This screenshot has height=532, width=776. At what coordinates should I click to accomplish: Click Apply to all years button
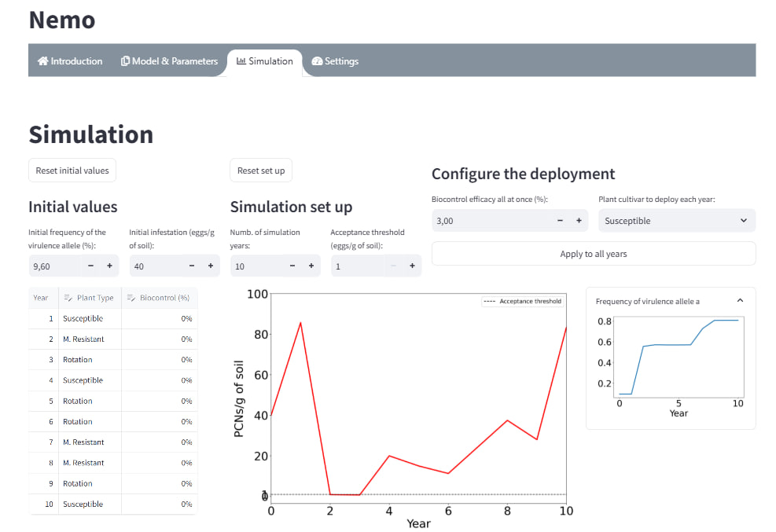click(x=593, y=254)
